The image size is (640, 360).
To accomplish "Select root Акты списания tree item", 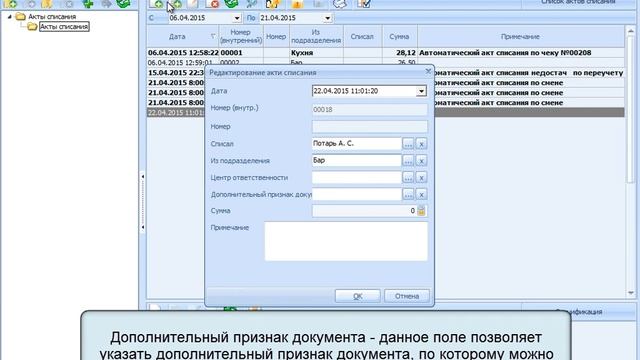I will pyautogui.click(x=52, y=17).
